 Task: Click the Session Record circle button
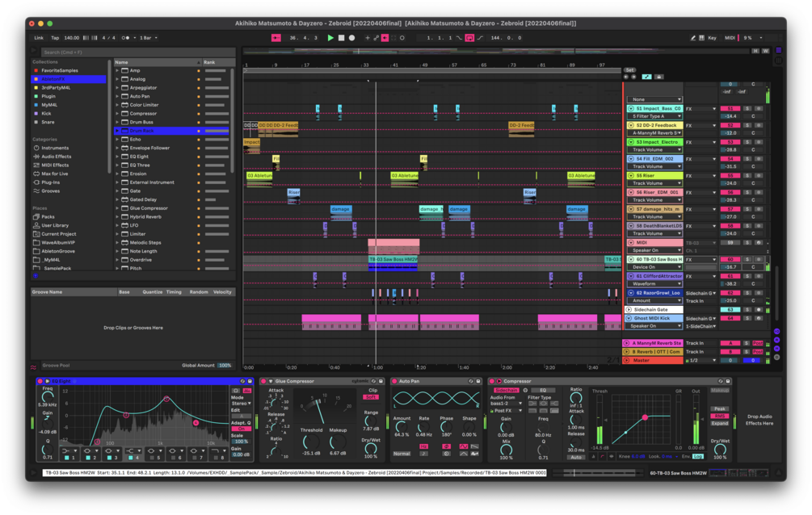(402, 38)
